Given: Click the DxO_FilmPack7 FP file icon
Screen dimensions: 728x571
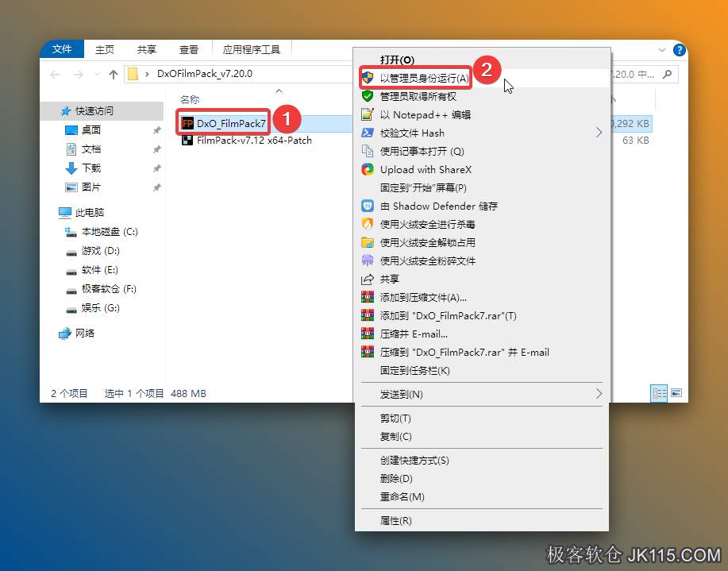Looking at the screenshot, I should pyautogui.click(x=187, y=123).
